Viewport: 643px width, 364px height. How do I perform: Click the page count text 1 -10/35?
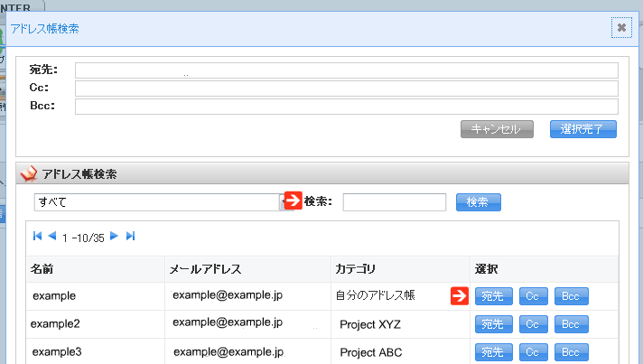[83, 238]
